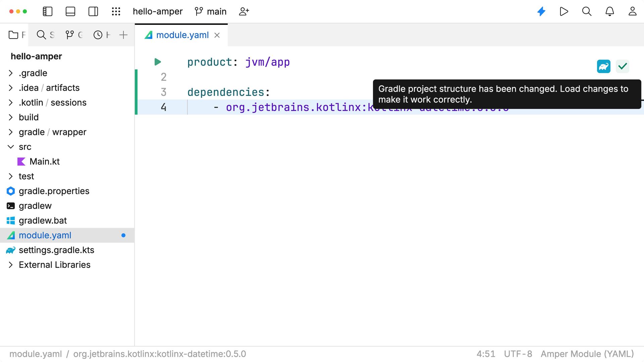Open Main.kt file in tree
Image resolution: width=644 pixels, height=362 pixels.
point(45,162)
